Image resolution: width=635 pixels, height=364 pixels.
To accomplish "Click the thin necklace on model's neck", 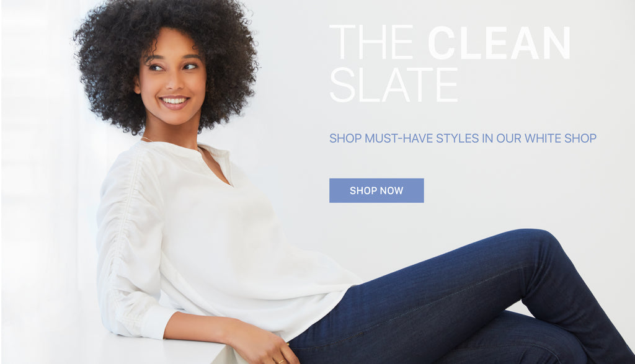I will 146,140.
